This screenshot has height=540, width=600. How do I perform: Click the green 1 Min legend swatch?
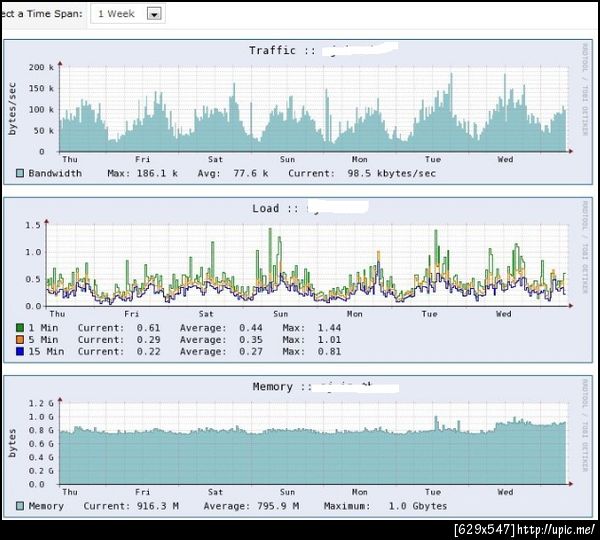(x=20, y=328)
